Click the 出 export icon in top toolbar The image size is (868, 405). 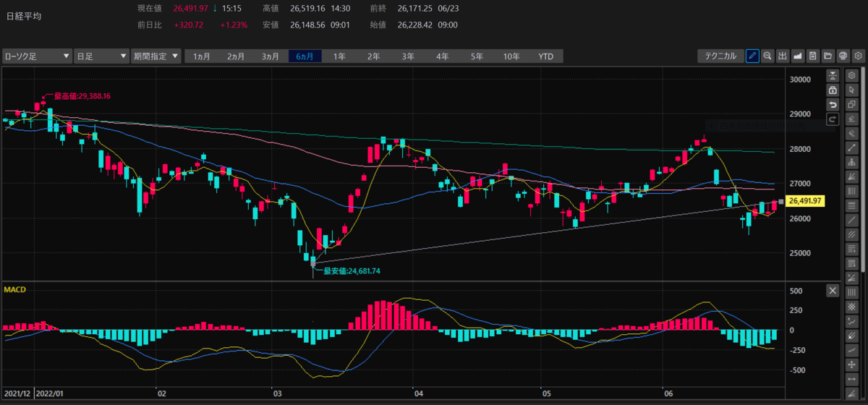coord(783,56)
